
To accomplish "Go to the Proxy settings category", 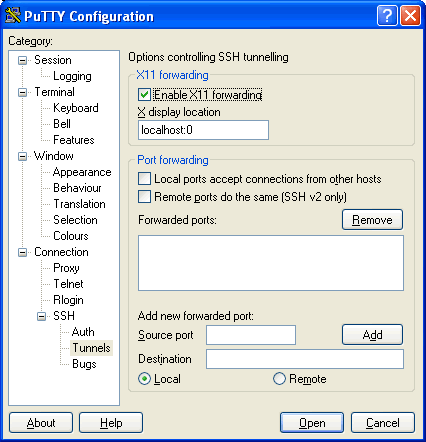I will 66,268.
